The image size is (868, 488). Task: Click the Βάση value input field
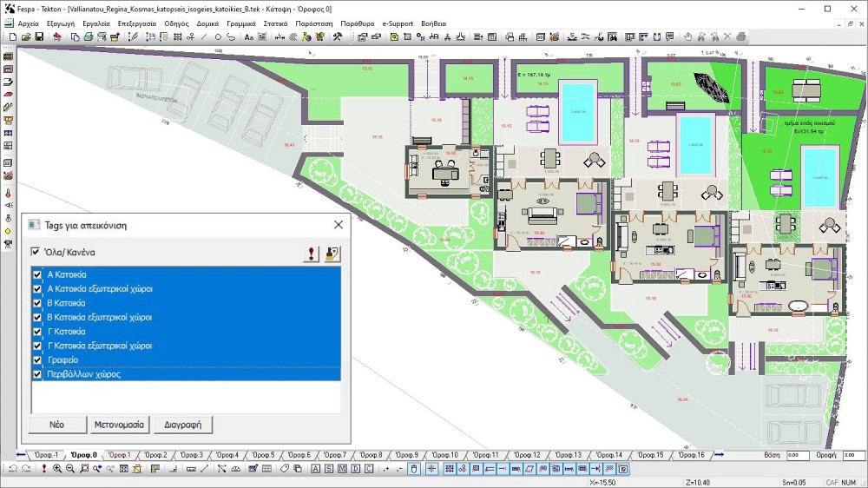point(798,455)
